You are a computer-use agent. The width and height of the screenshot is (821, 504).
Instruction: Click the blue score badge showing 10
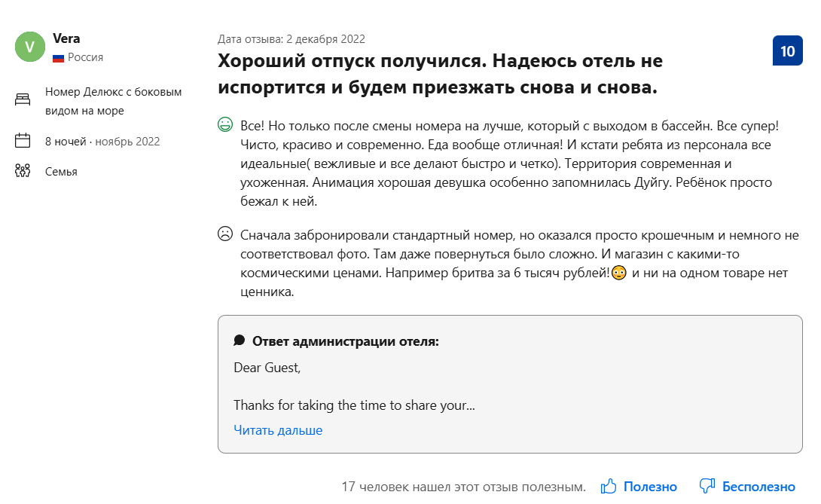pyautogui.click(x=788, y=50)
